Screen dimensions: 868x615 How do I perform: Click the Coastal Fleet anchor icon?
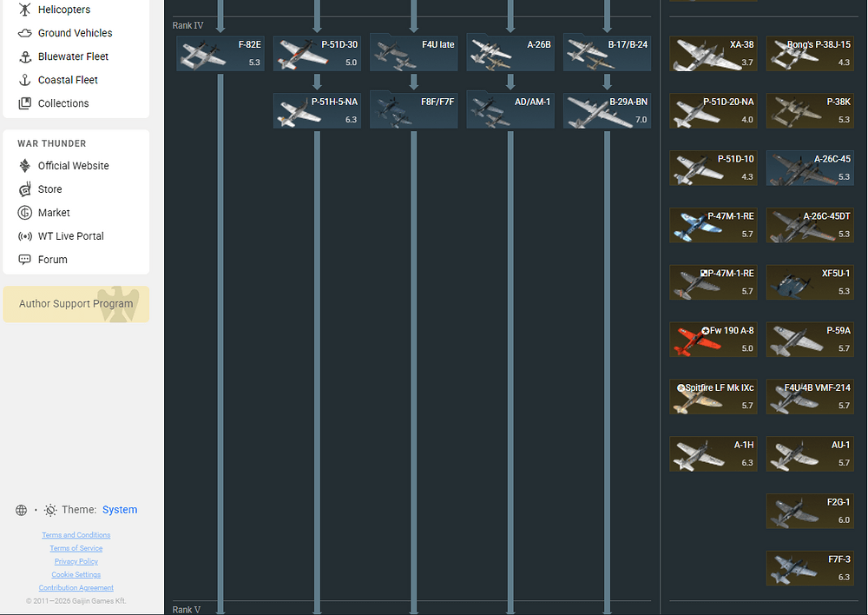tap(24, 80)
